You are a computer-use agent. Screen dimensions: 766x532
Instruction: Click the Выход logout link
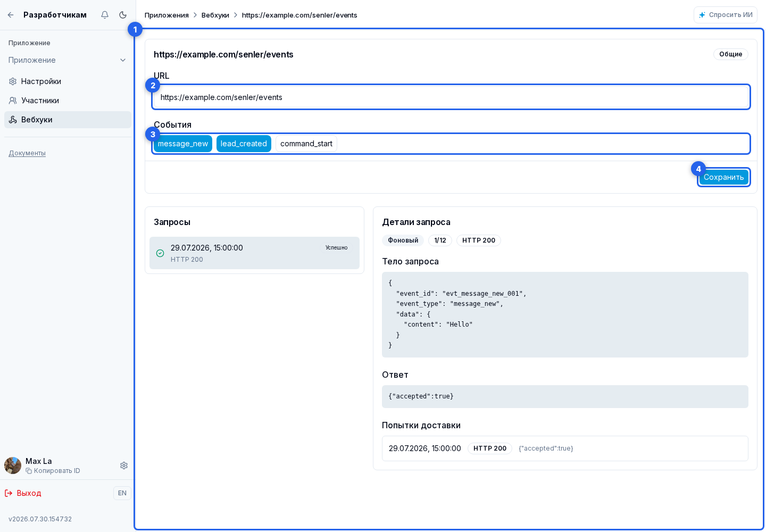coord(23,493)
